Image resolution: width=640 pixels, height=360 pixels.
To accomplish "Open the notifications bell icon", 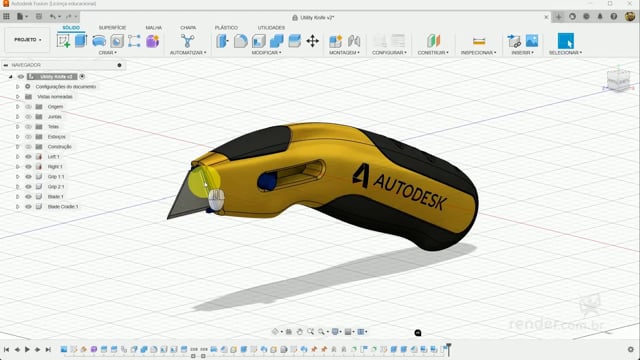I will [600, 17].
